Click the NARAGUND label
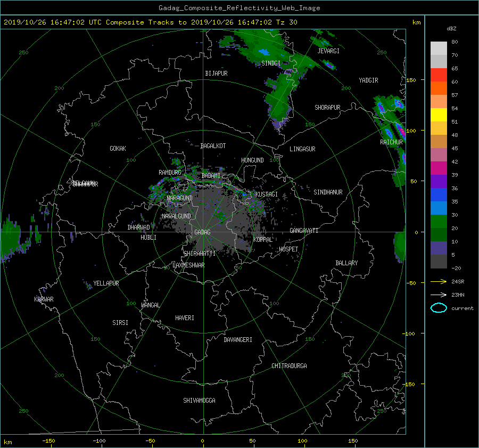The height and width of the screenshot is (448, 479). click(180, 198)
